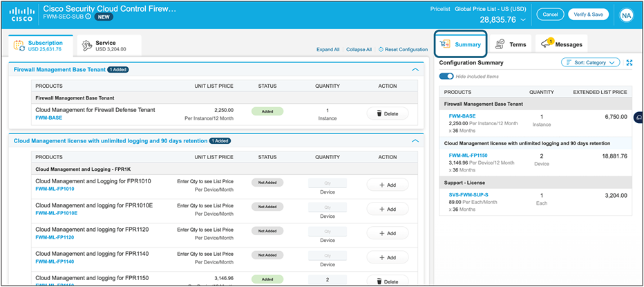Click the NEW badge in header

tap(104, 17)
